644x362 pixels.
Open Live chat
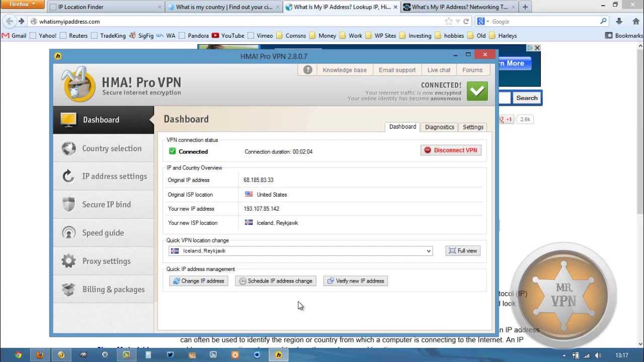click(x=439, y=70)
